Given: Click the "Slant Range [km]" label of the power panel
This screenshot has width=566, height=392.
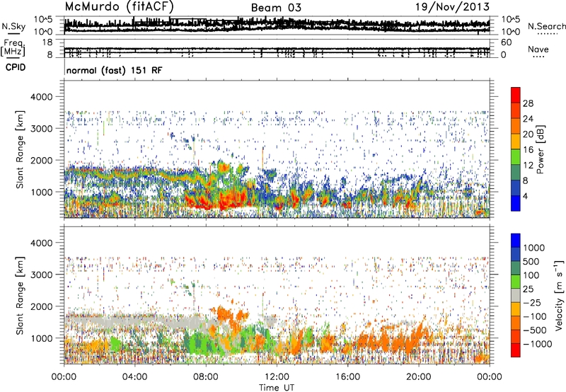Looking at the screenshot, I should coord(20,149).
